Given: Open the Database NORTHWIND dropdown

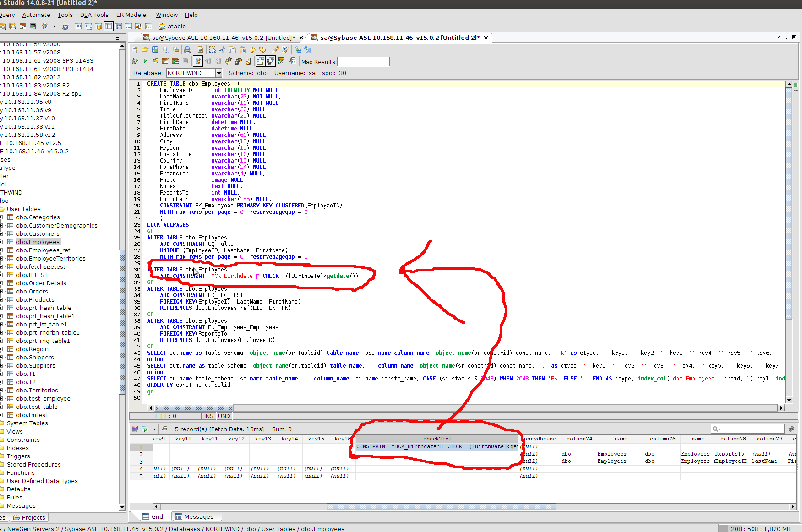Looking at the screenshot, I should (218, 73).
